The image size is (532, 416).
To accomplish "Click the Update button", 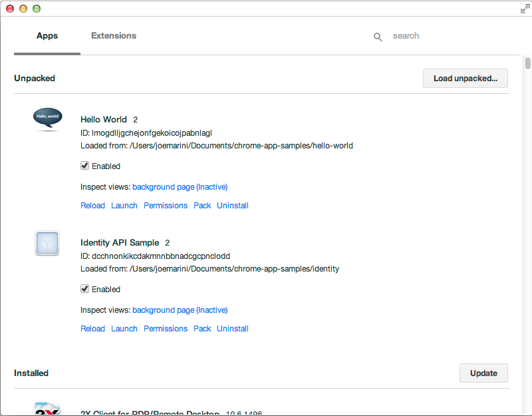I will coord(483,373).
